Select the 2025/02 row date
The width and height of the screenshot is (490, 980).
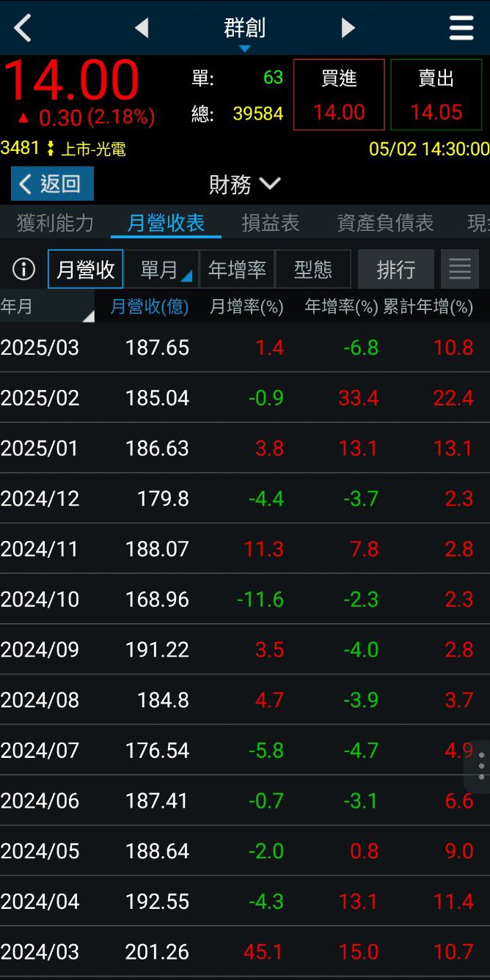point(40,398)
